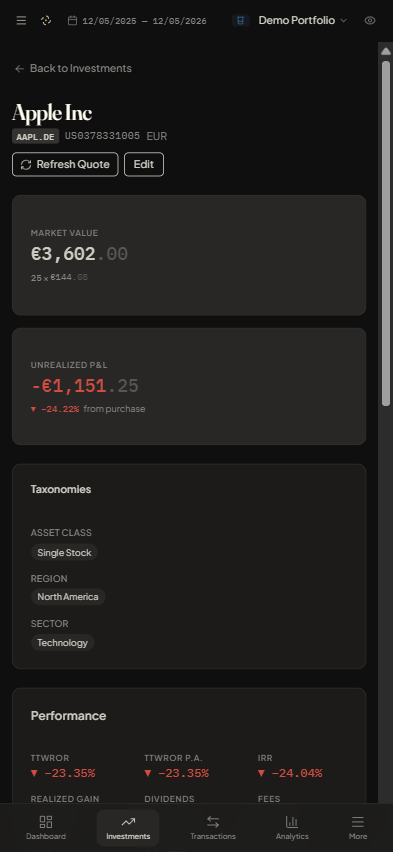Viewport: 393px width, 852px height.
Task: Expand the Demo Portfolio dropdown
Action: click(303, 21)
